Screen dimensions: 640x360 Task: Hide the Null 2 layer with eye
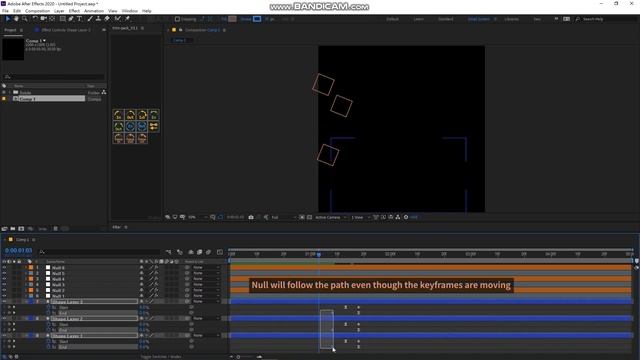click(x=4, y=290)
